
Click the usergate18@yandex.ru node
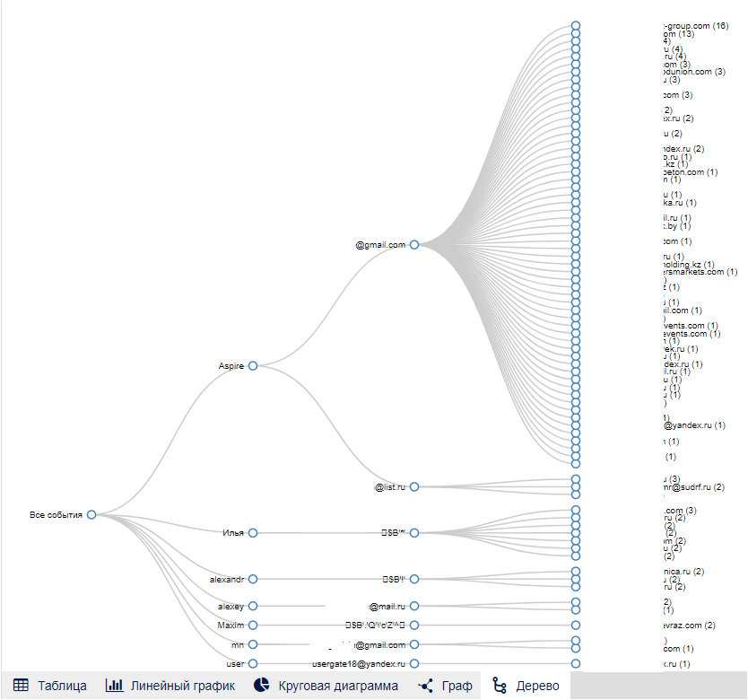pos(414,663)
